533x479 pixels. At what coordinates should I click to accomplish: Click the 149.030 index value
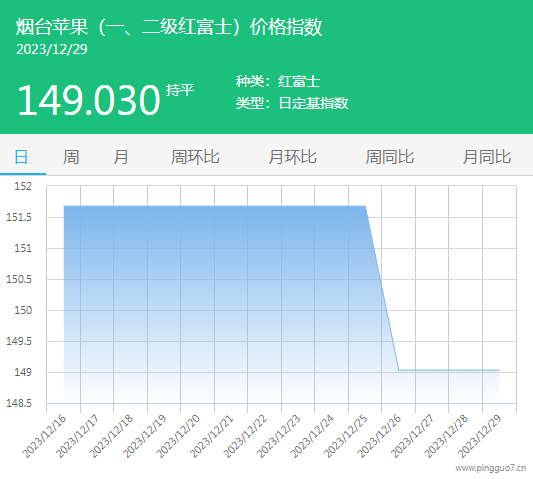[89, 100]
